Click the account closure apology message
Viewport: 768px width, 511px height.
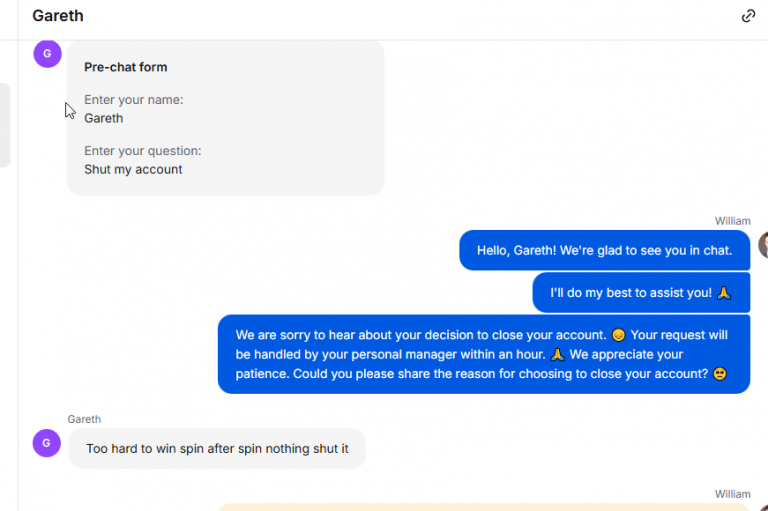coord(484,354)
